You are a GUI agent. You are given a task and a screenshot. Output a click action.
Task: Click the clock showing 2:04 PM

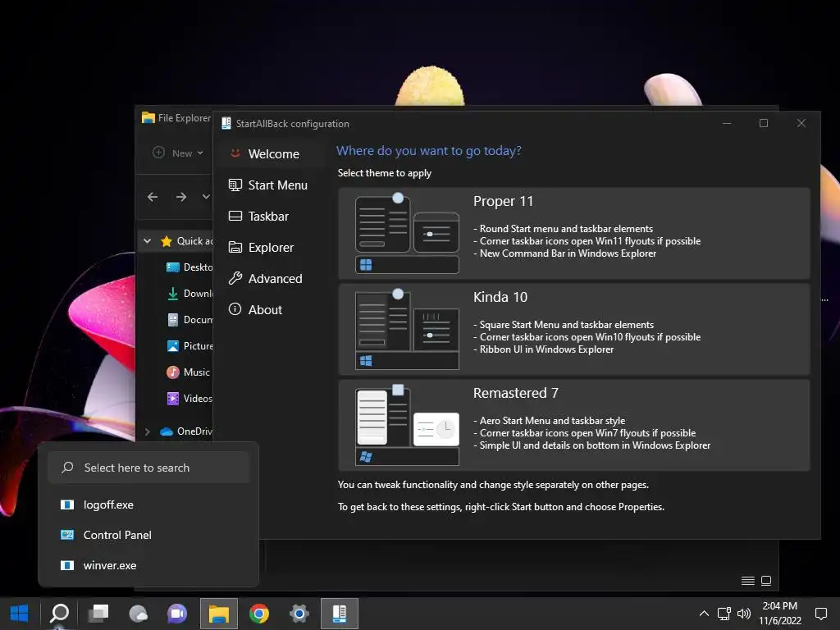tap(780, 614)
